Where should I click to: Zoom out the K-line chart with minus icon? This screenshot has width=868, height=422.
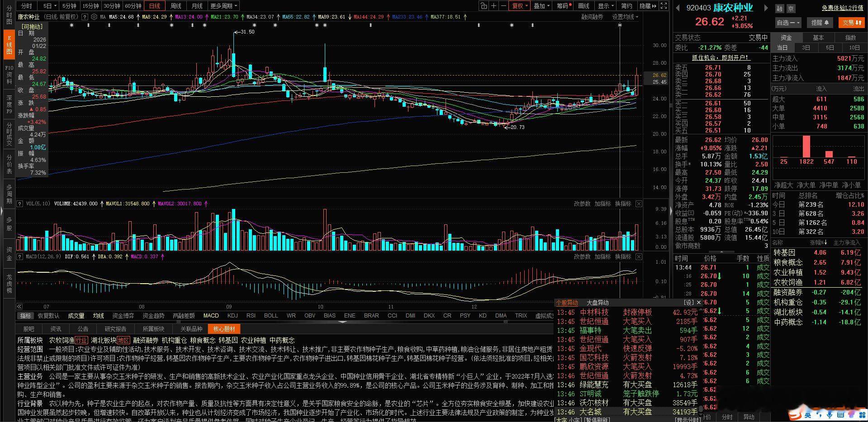[x=504, y=6]
